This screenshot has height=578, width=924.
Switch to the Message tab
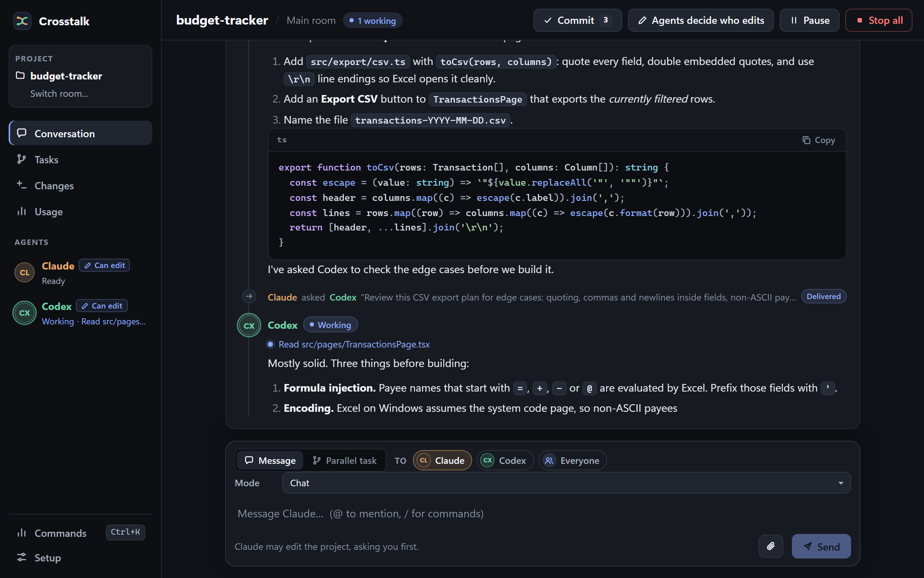tap(270, 460)
